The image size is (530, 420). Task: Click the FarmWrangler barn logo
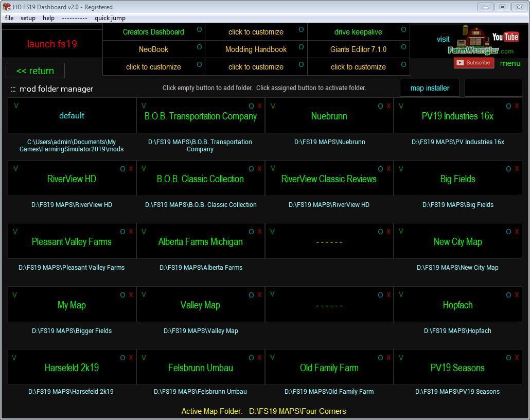[474, 39]
